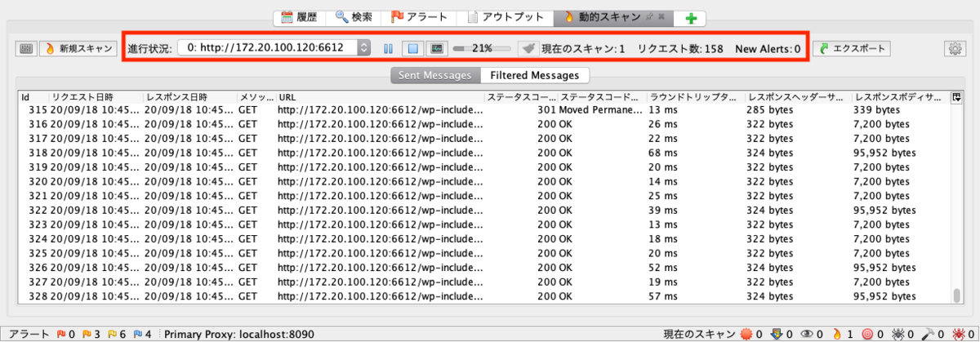Show scan progress details dialog

437,48
